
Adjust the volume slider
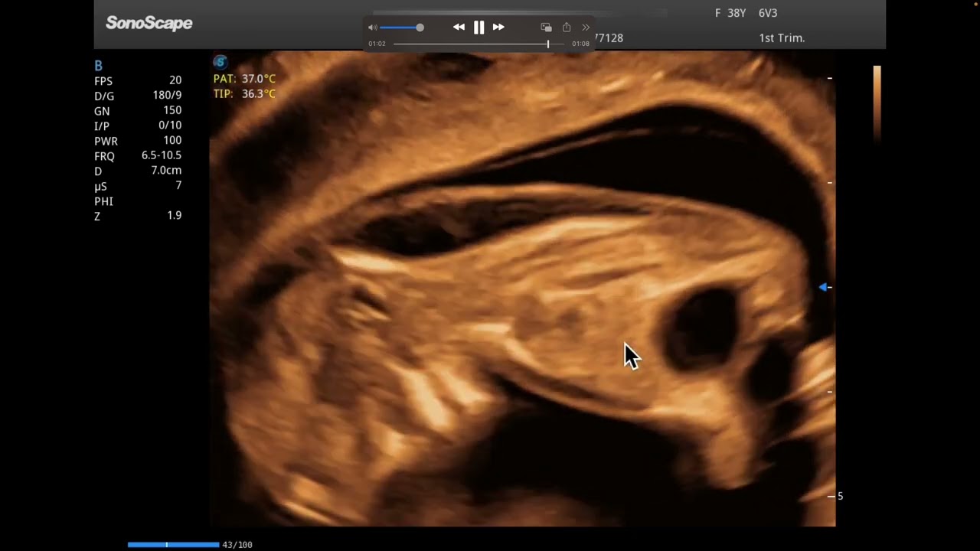click(x=401, y=28)
